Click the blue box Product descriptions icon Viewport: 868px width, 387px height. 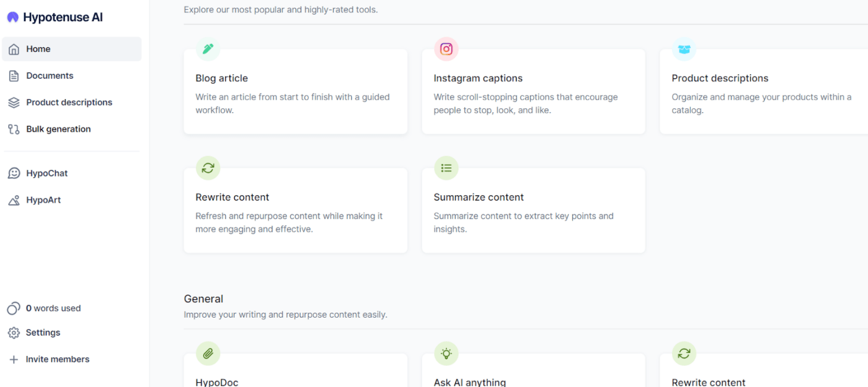pos(684,49)
